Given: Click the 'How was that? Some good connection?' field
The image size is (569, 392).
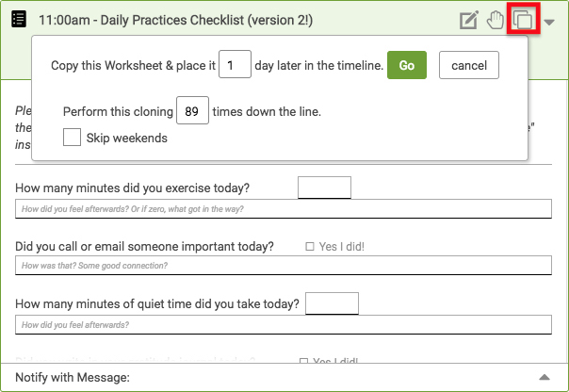Looking at the screenshot, I should (284, 266).
